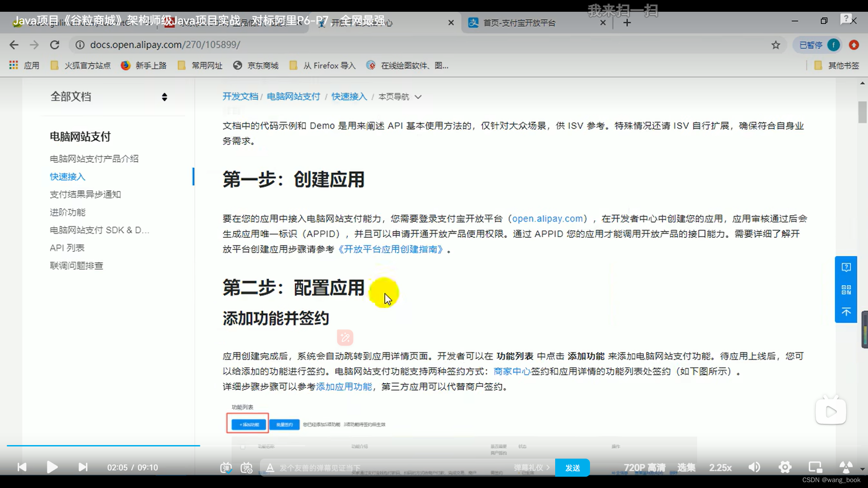Image resolution: width=868 pixels, height=488 pixels.
Task: Click the help feedback icon in blue float bar
Action: [x=846, y=267]
